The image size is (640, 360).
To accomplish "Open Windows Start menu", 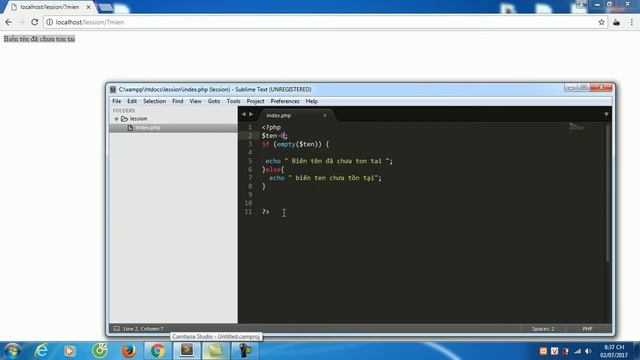I will tap(12, 351).
